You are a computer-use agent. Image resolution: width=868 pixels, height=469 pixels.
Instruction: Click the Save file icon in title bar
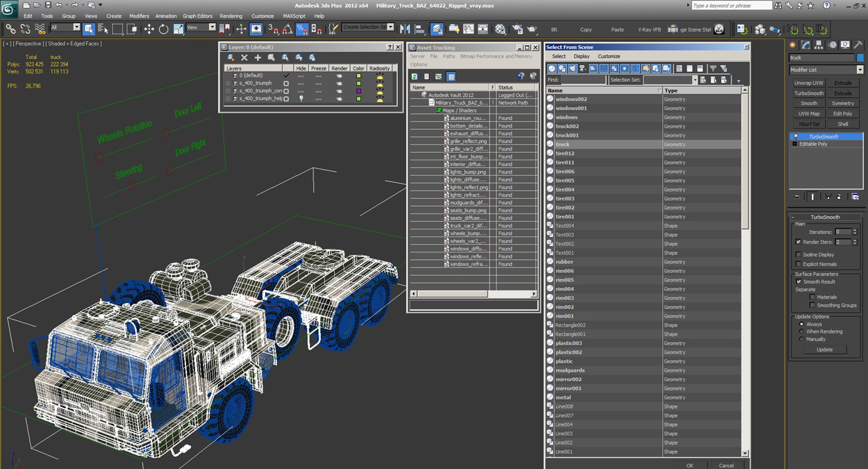[48, 5]
